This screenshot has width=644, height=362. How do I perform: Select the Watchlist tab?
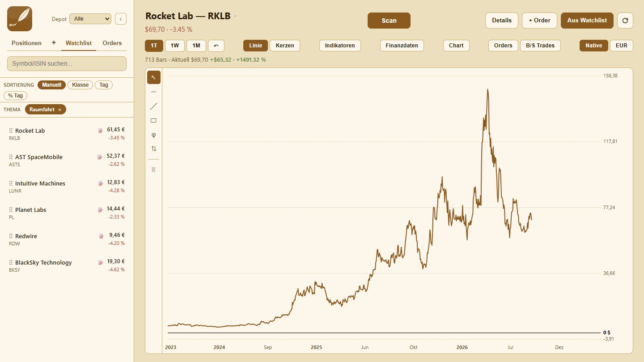coord(79,43)
